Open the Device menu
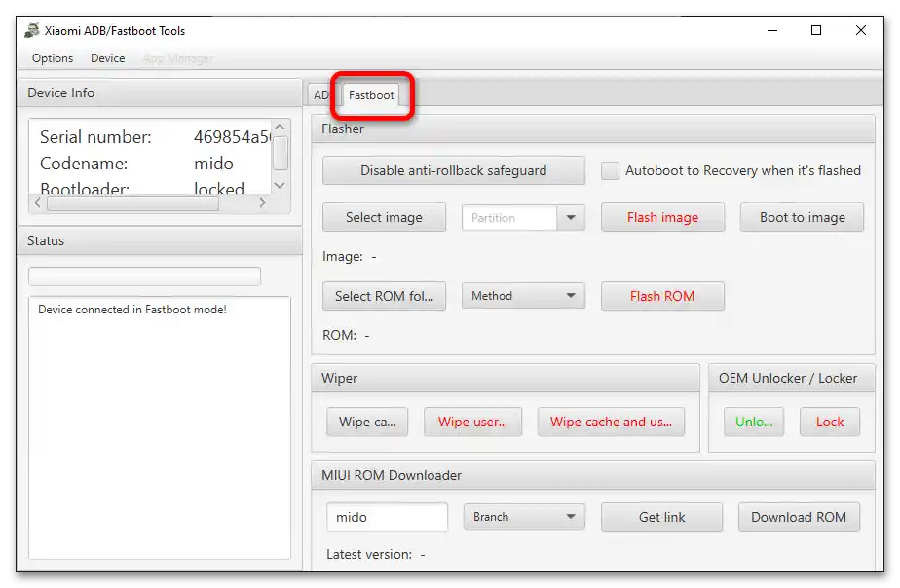This screenshot has height=588, width=900. pos(108,58)
